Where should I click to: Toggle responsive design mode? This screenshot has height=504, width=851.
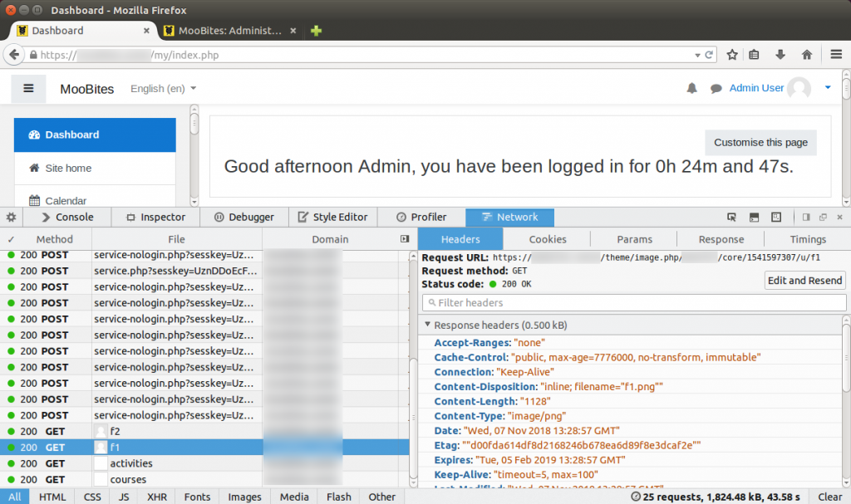776,218
